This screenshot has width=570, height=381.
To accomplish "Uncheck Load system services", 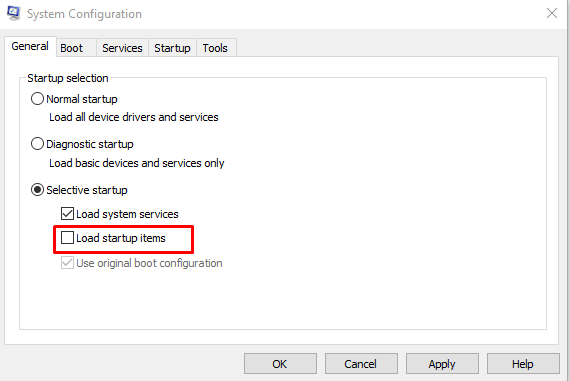I will pyautogui.click(x=67, y=214).
